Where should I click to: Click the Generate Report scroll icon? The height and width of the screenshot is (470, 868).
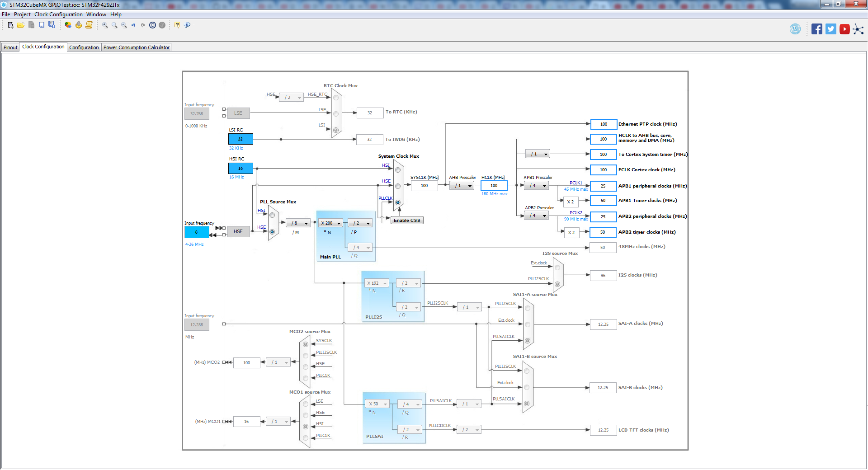point(89,25)
